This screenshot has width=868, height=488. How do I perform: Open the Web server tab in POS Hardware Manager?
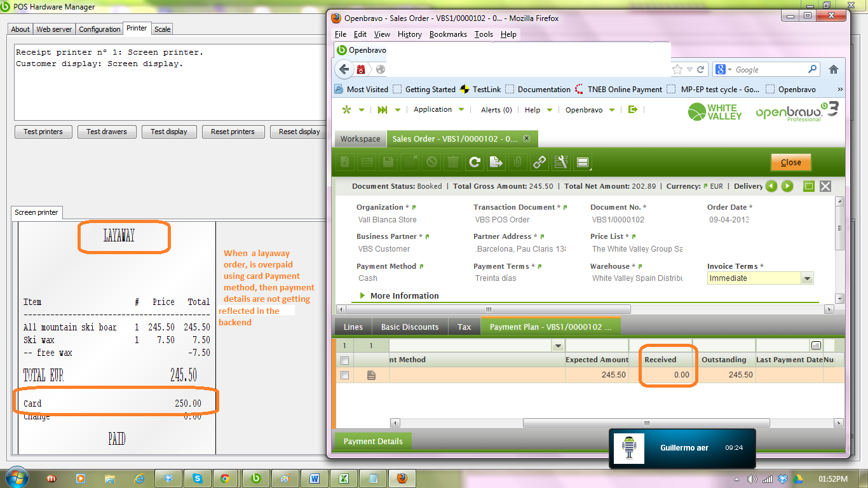coord(55,29)
